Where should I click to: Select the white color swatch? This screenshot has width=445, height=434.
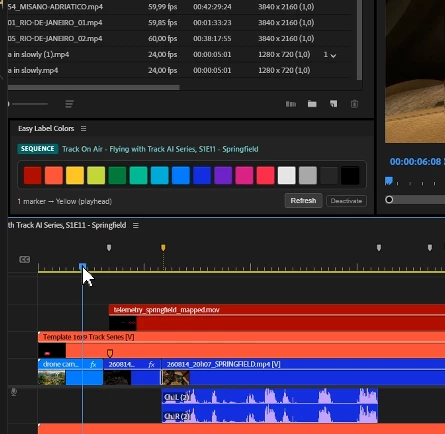[287, 175]
